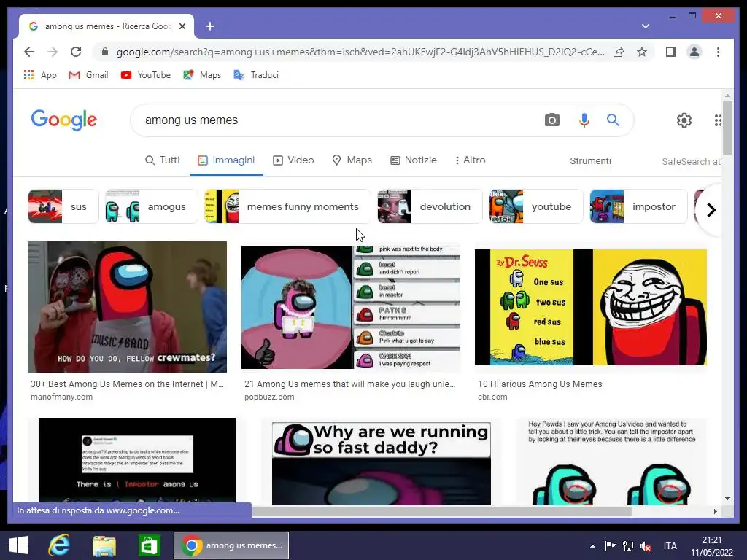Click the vertical scrollbar thumb
This screenshot has width=747, height=560.
pyautogui.click(x=727, y=128)
